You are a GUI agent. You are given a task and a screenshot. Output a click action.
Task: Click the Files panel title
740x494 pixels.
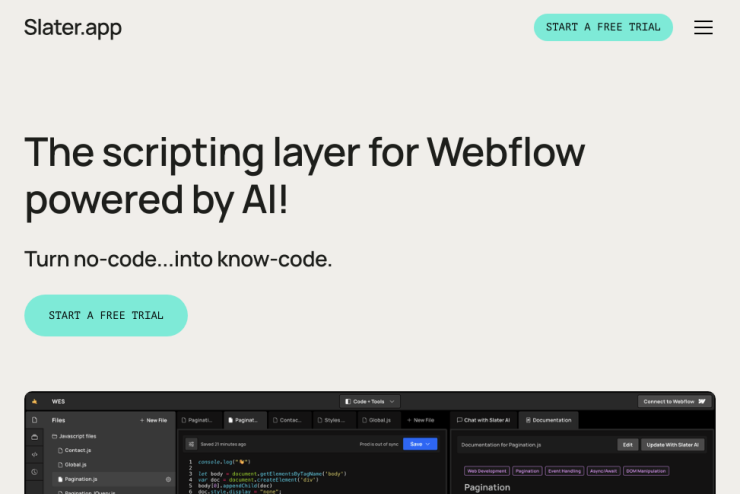click(x=59, y=420)
